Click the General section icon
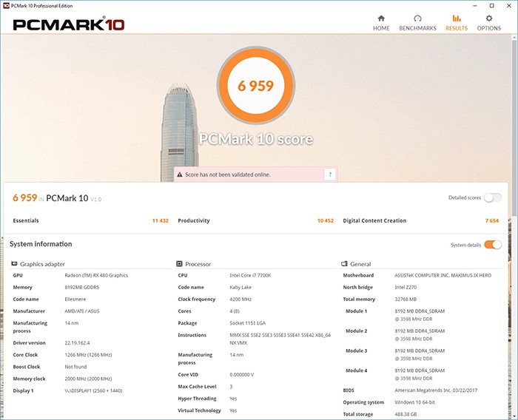The width and height of the screenshot is (518, 420). tap(344, 264)
